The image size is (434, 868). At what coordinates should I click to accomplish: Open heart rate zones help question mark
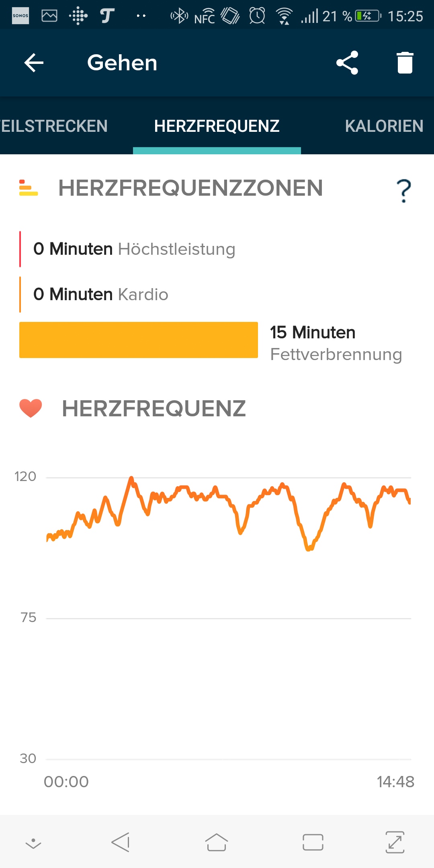[x=403, y=190]
